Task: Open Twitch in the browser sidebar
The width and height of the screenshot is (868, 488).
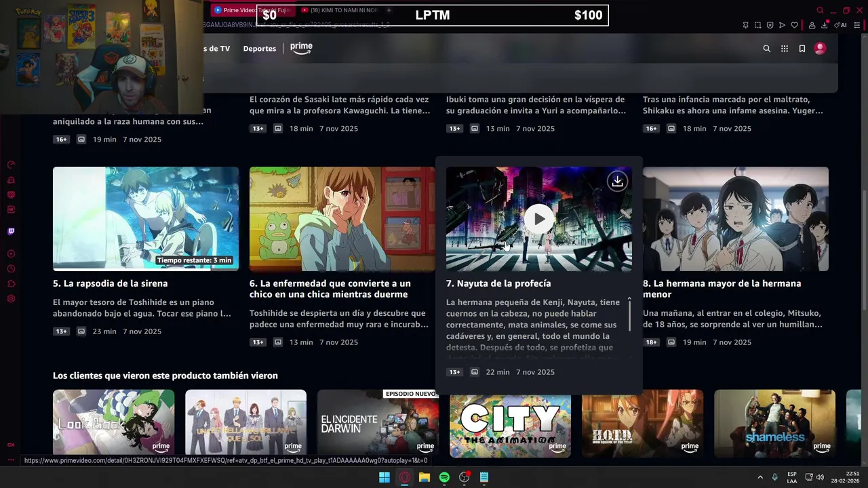Action: coord(11,231)
